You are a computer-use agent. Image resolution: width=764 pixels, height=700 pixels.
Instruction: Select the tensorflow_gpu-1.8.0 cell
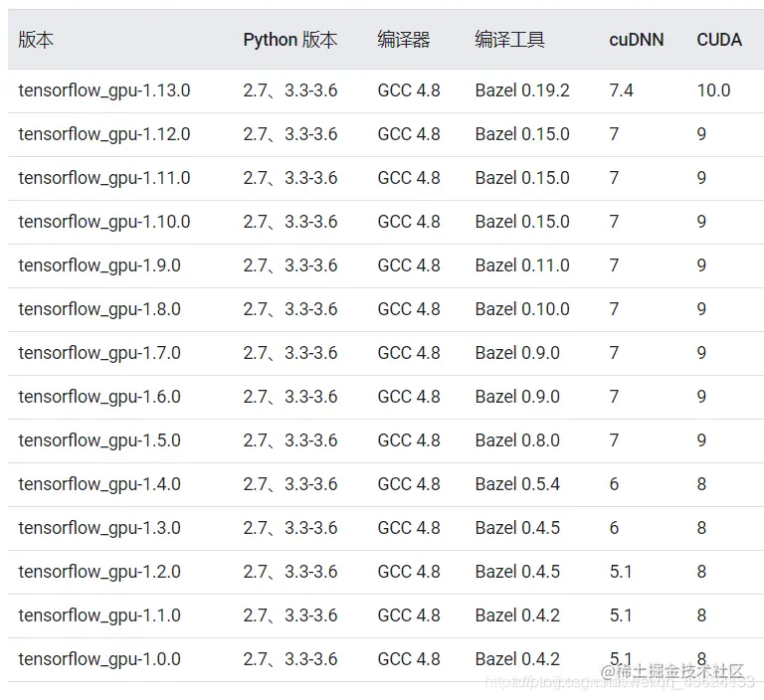point(99,310)
